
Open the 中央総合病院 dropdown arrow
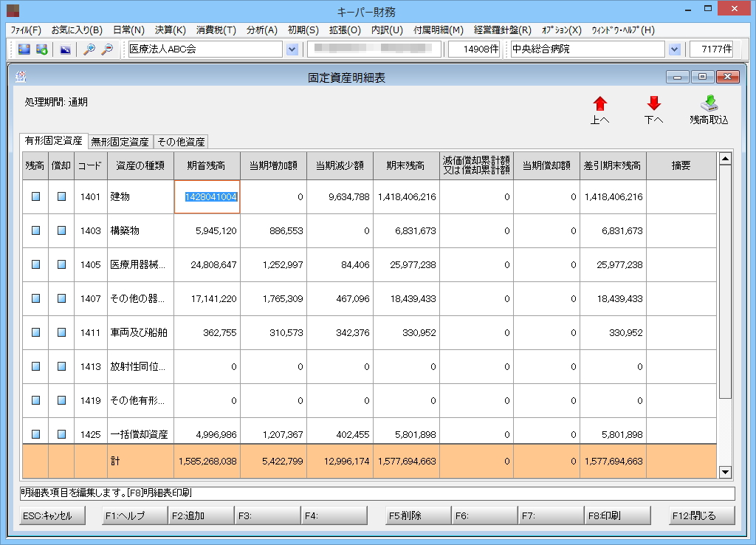tap(675, 49)
